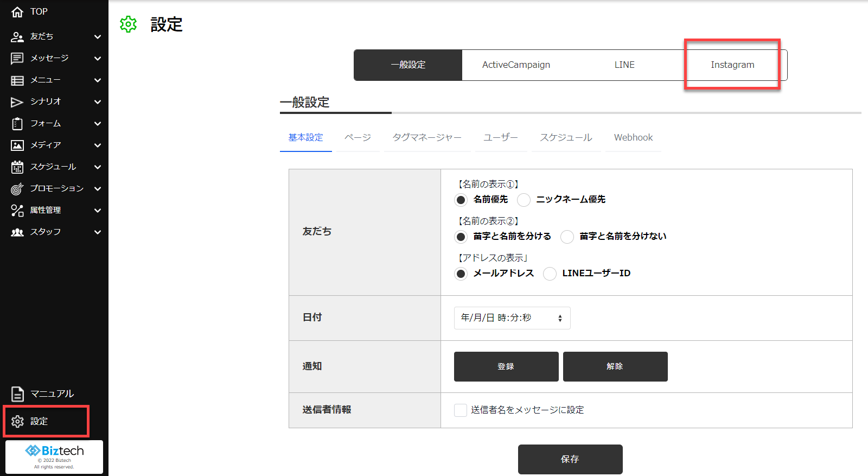
Task: Click the メッセージ chat bubble icon
Action: click(17, 59)
